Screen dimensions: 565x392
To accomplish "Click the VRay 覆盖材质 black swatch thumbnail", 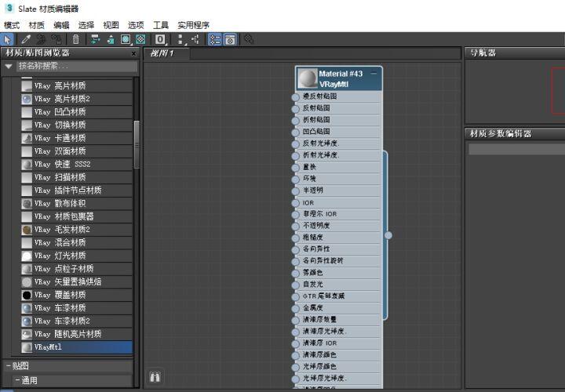I will point(27,295).
